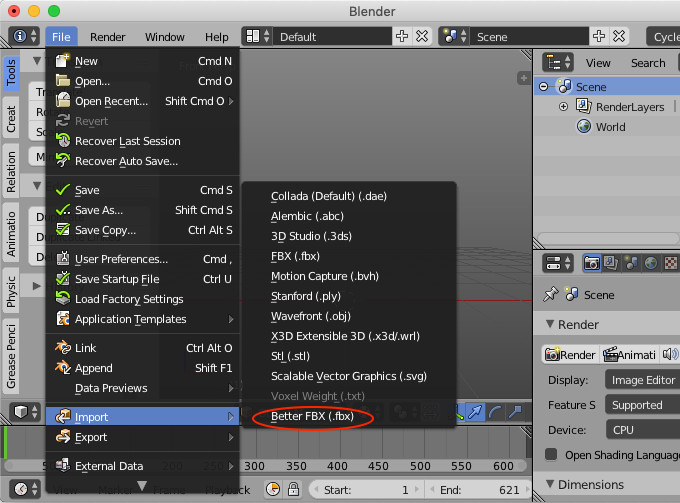Viewport: 680px width, 503px height.
Task: Click Save As... in File menu
Action: [x=143, y=210]
